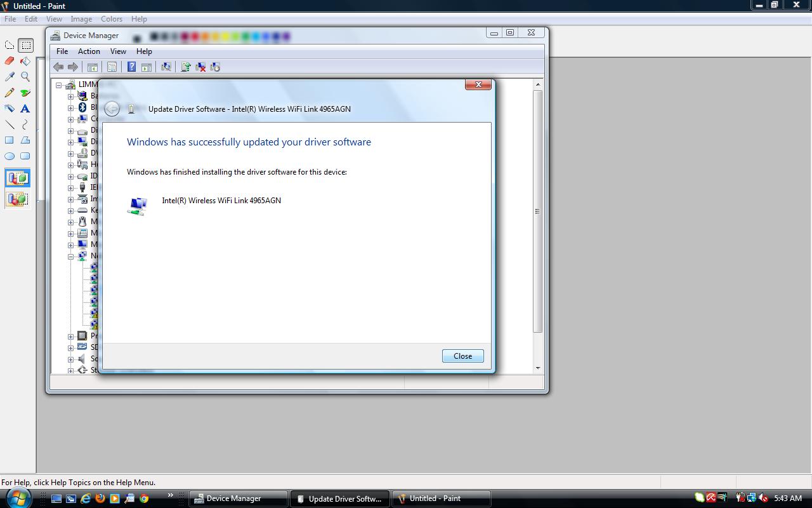Open the File menu in Device Manager
Screen dimensions: 812x508
click(x=62, y=51)
